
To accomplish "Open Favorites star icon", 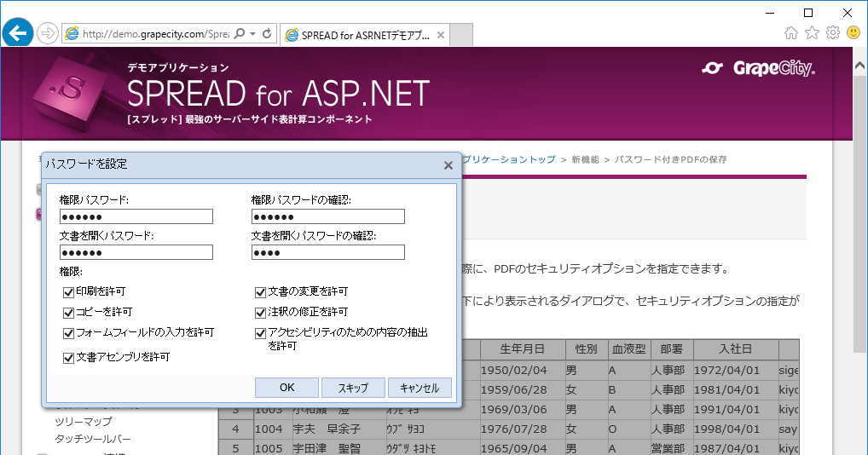I will pos(812,32).
